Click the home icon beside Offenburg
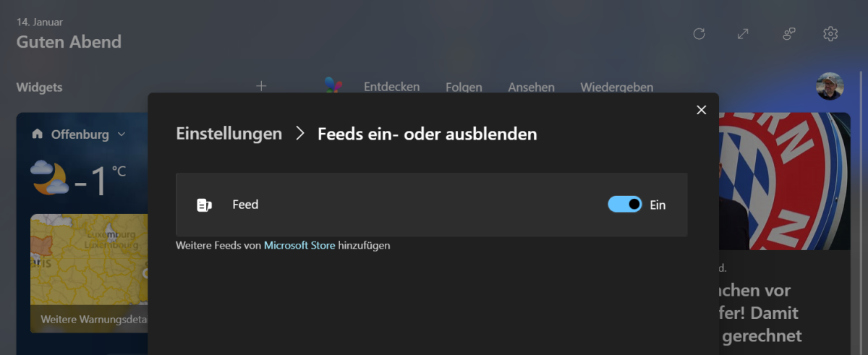The width and height of the screenshot is (868, 355). (x=37, y=134)
